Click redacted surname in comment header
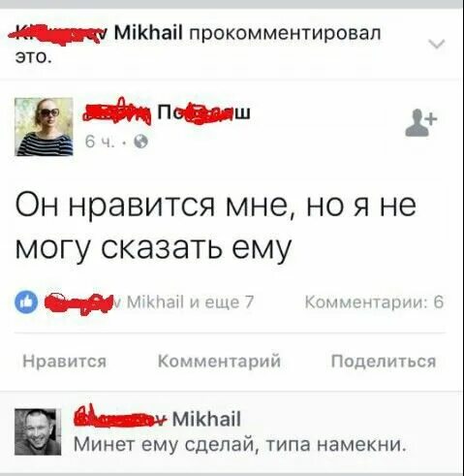The height and width of the screenshot is (476, 464). coord(121,418)
